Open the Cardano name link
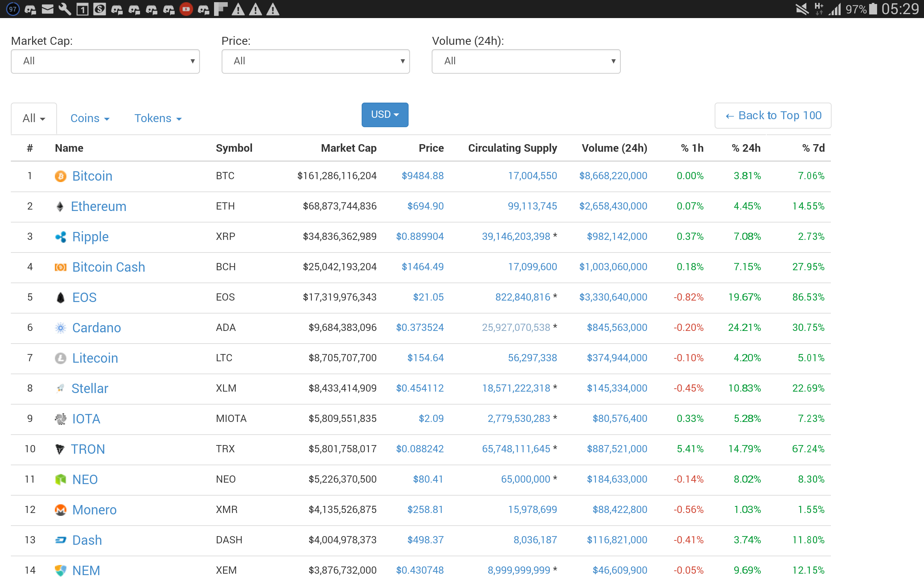The width and height of the screenshot is (924, 578). [x=97, y=328]
